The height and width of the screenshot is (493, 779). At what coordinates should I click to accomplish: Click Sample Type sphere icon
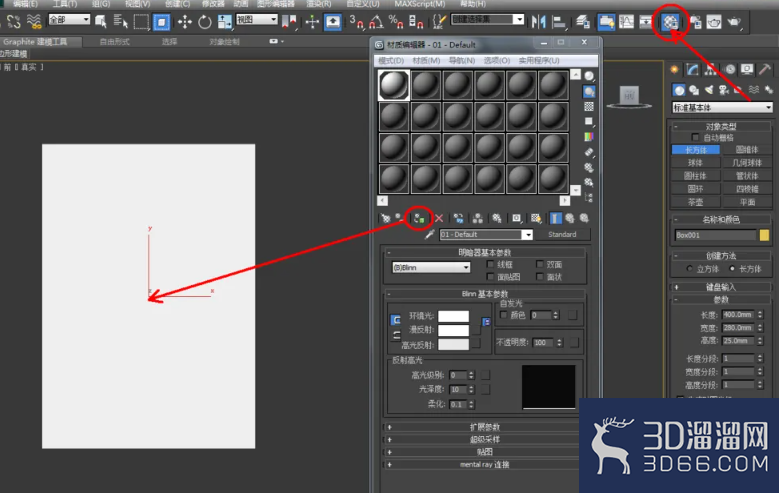(589, 76)
